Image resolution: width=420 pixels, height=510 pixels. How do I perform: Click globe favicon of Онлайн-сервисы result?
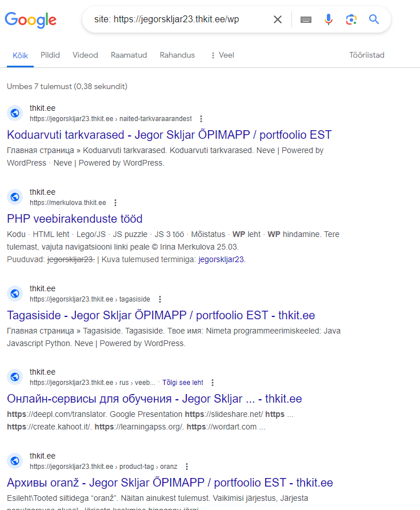15,377
